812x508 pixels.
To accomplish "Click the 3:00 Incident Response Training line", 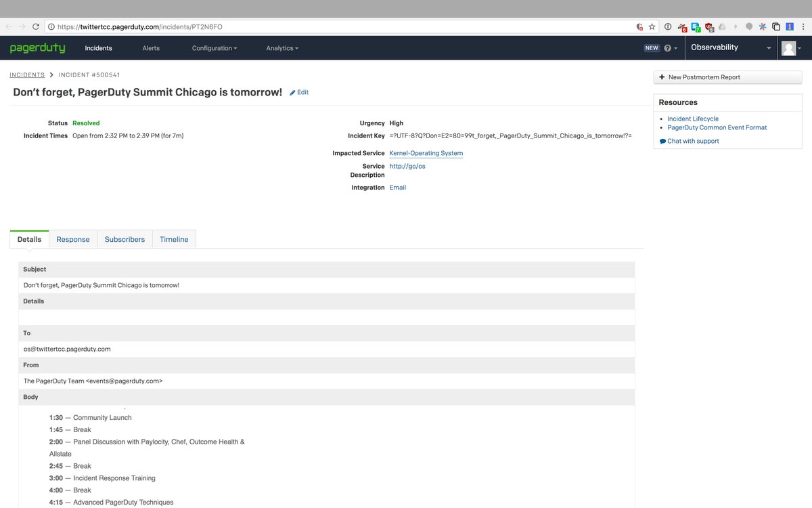I will pyautogui.click(x=102, y=478).
